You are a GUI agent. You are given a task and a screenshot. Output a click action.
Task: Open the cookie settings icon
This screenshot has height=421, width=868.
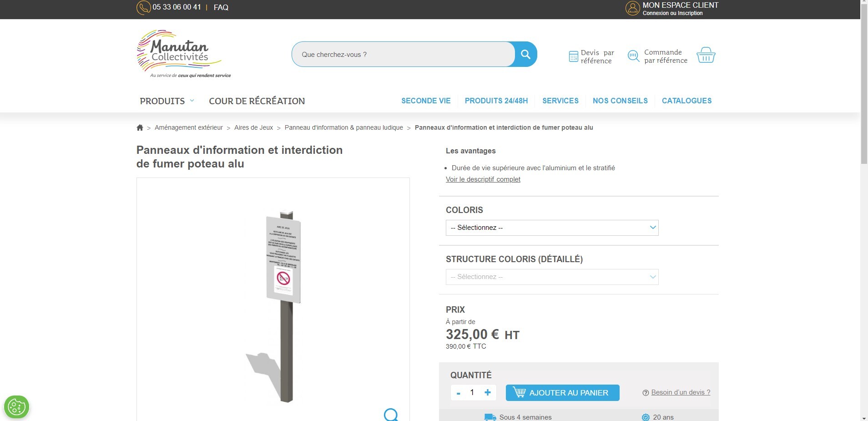pos(17,406)
